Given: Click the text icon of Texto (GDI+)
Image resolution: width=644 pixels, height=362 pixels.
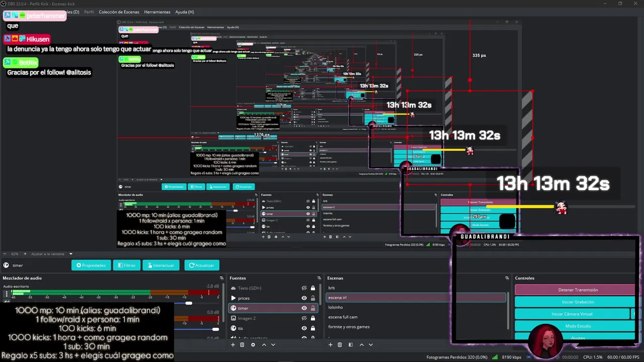Looking at the screenshot, I should (x=233, y=288).
